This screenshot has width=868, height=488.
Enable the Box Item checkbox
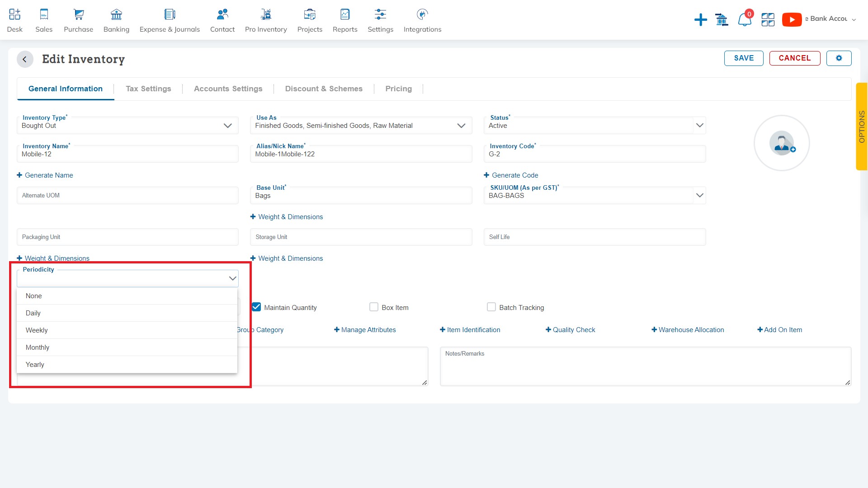pos(374,307)
